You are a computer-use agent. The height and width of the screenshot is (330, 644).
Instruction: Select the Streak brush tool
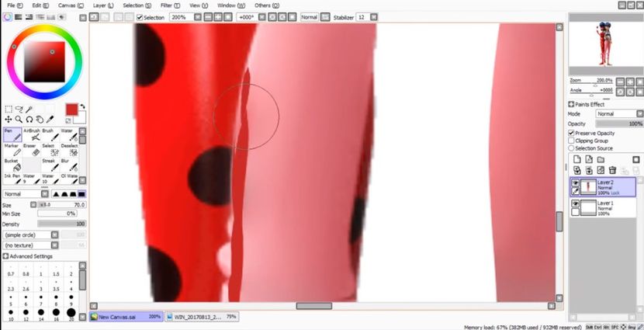tap(50, 165)
